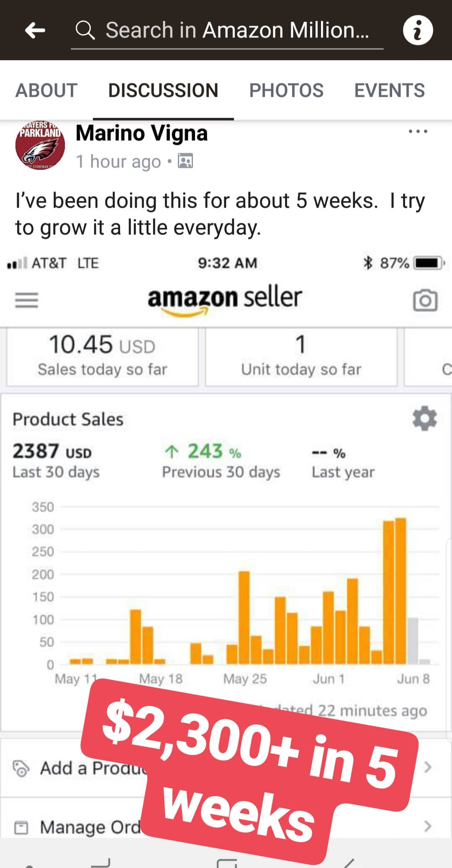Tap the Sales today so far card
The image size is (452, 868).
coord(102,356)
